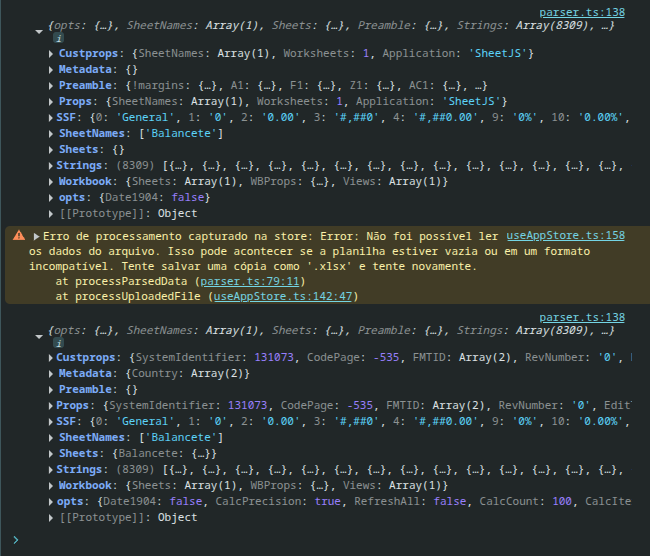Expand Strings (8309) in second object
This screenshot has height=556, width=650.
[51, 470]
